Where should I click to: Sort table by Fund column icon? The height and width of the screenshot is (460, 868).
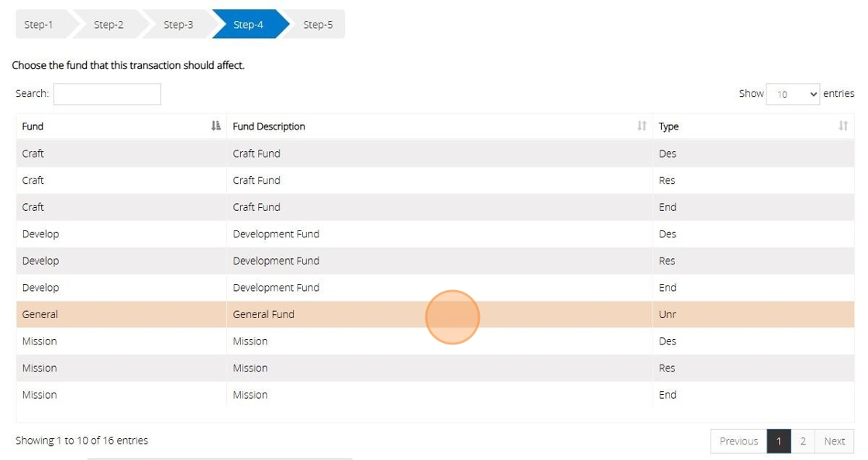(215, 126)
